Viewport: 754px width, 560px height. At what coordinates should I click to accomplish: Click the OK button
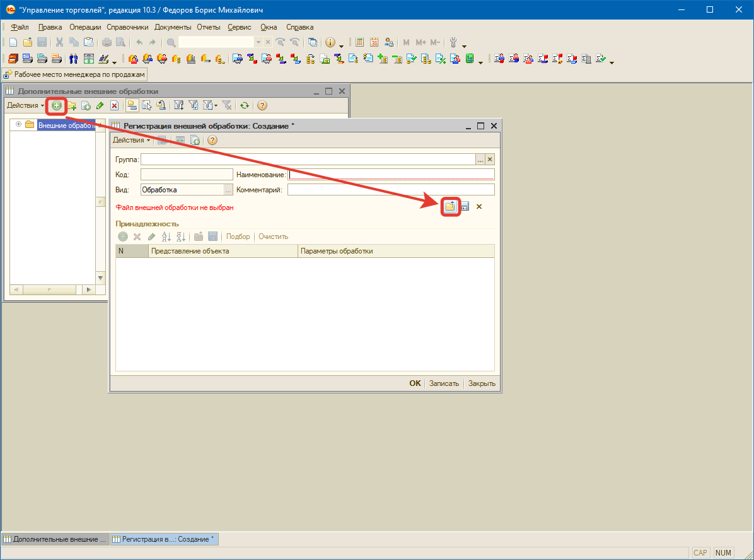(x=415, y=383)
